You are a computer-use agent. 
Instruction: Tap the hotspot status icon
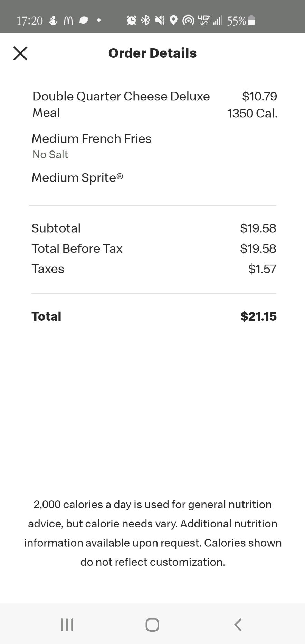pos(188,21)
